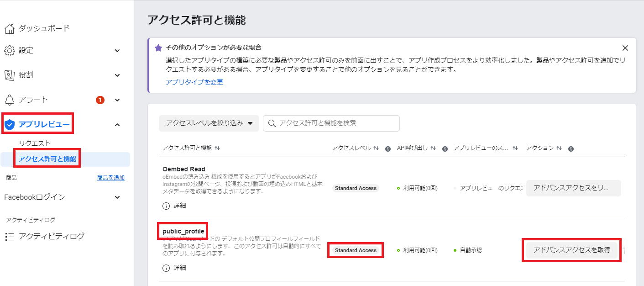Click the アプリタイプを変更 link
644x286 pixels.
coord(194,82)
